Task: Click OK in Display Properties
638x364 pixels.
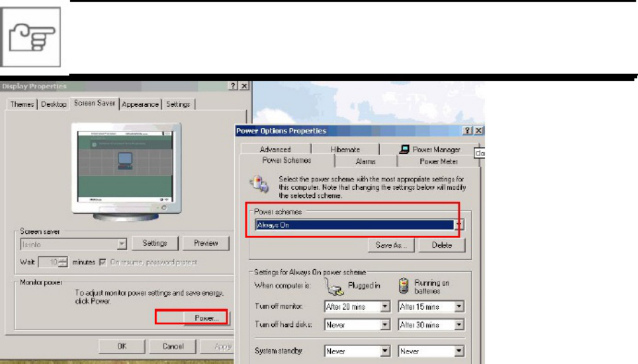Action: pos(122,346)
